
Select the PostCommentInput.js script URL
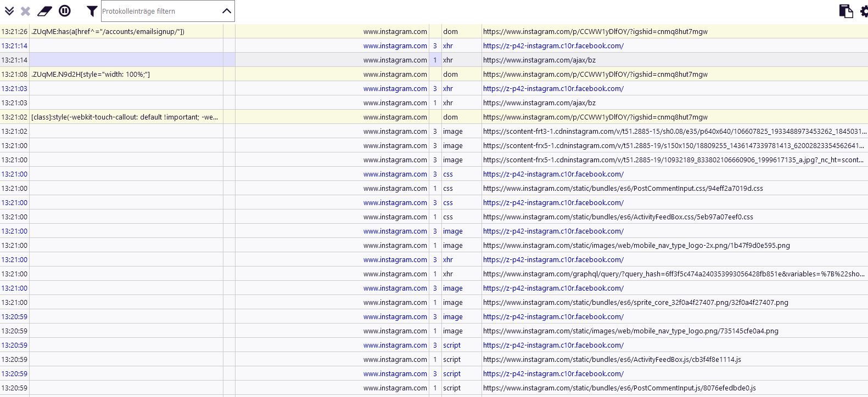[619, 388]
